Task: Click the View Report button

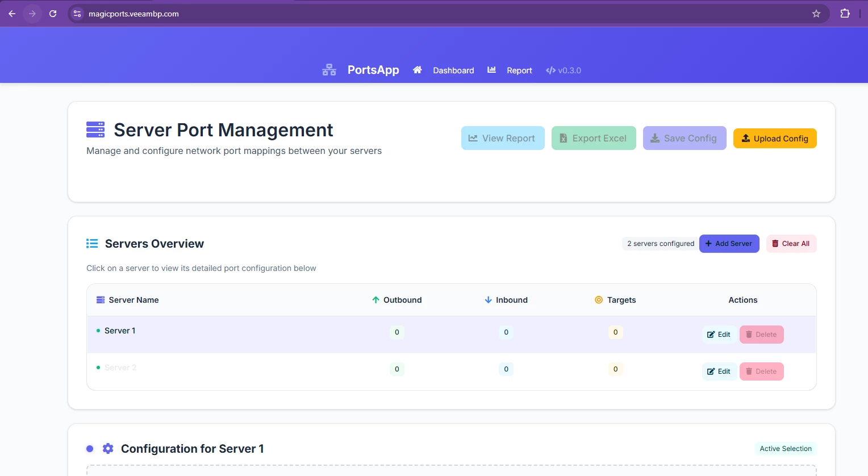Action: [503, 138]
